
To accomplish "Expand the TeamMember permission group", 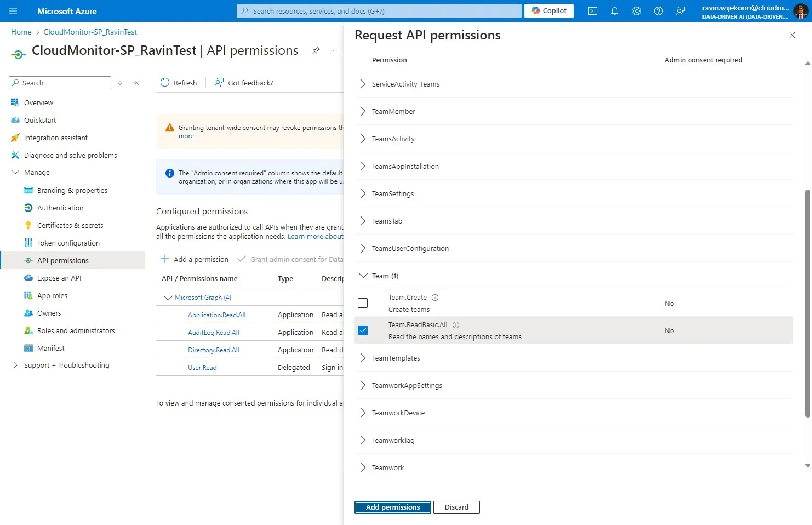I will pos(363,111).
